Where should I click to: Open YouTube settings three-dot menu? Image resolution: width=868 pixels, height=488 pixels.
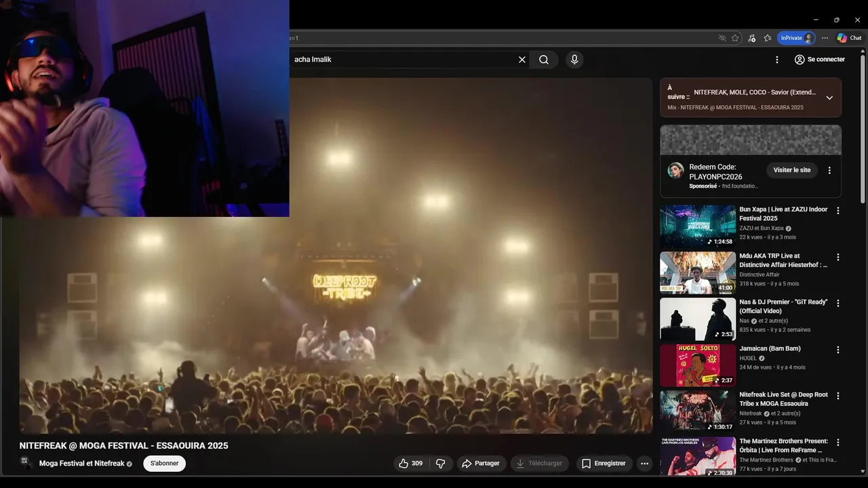[777, 60]
